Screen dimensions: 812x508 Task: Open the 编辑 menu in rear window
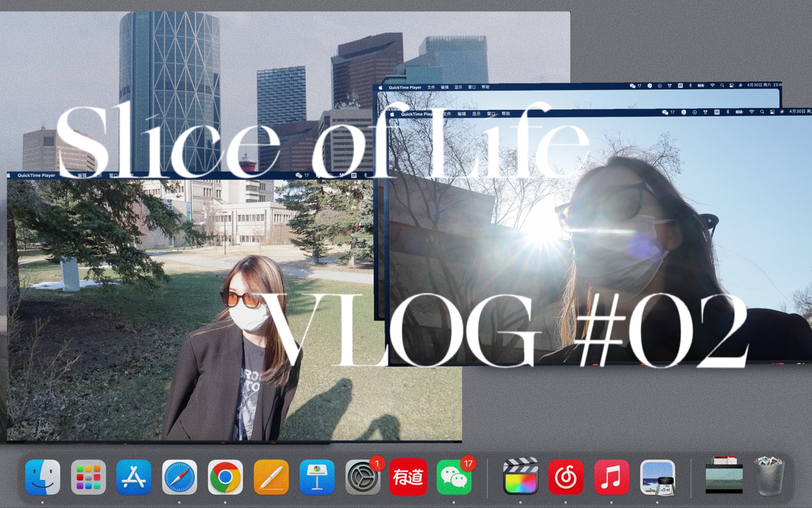(x=445, y=87)
